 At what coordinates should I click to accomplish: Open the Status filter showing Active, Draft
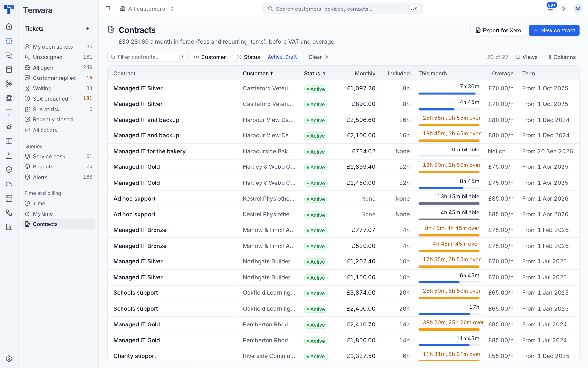click(267, 57)
